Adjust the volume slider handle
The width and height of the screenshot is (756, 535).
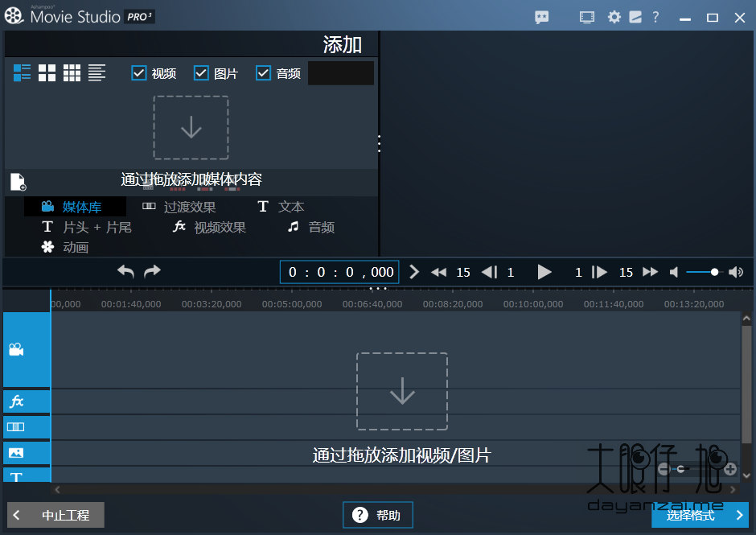pos(714,272)
